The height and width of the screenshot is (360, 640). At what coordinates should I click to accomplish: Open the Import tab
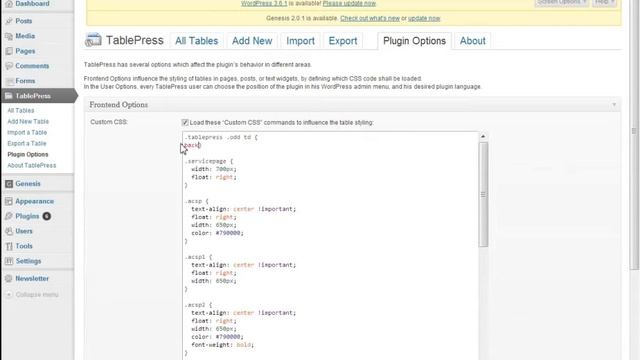pos(300,41)
